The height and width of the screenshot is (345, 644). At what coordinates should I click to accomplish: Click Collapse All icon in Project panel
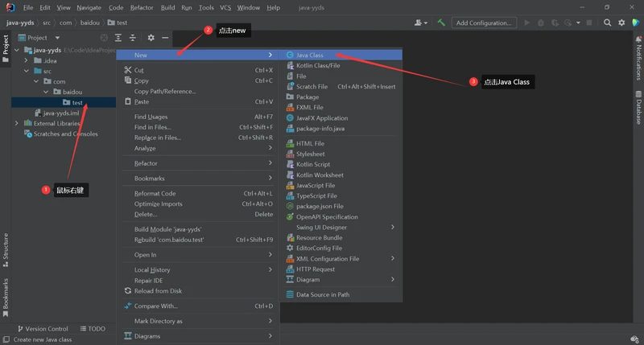pos(133,38)
